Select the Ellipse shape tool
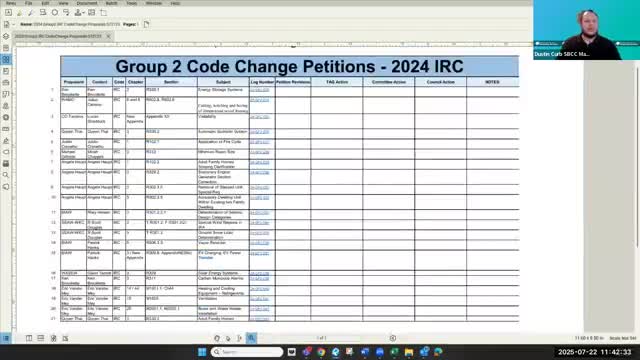640x360 pixels. [55, 13]
